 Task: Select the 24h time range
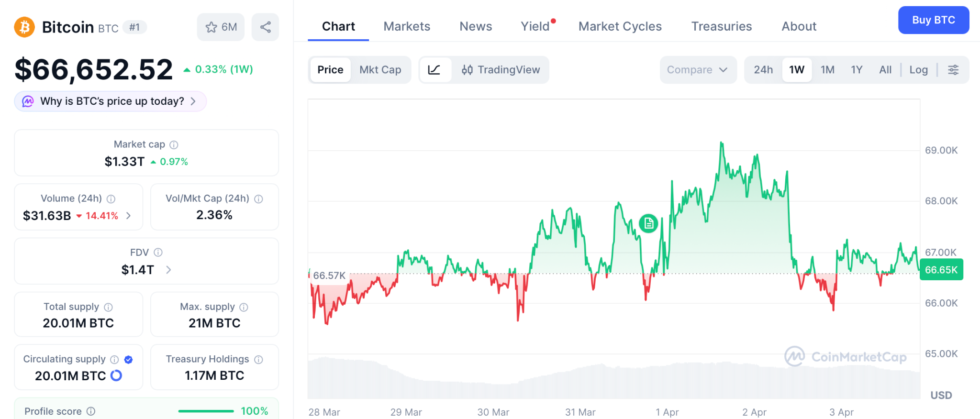pos(763,70)
